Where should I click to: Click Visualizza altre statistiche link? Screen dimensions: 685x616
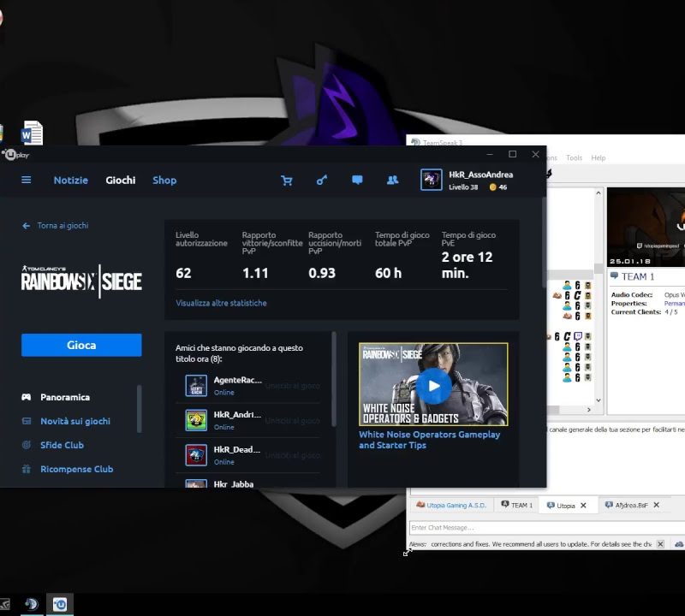coord(221,303)
